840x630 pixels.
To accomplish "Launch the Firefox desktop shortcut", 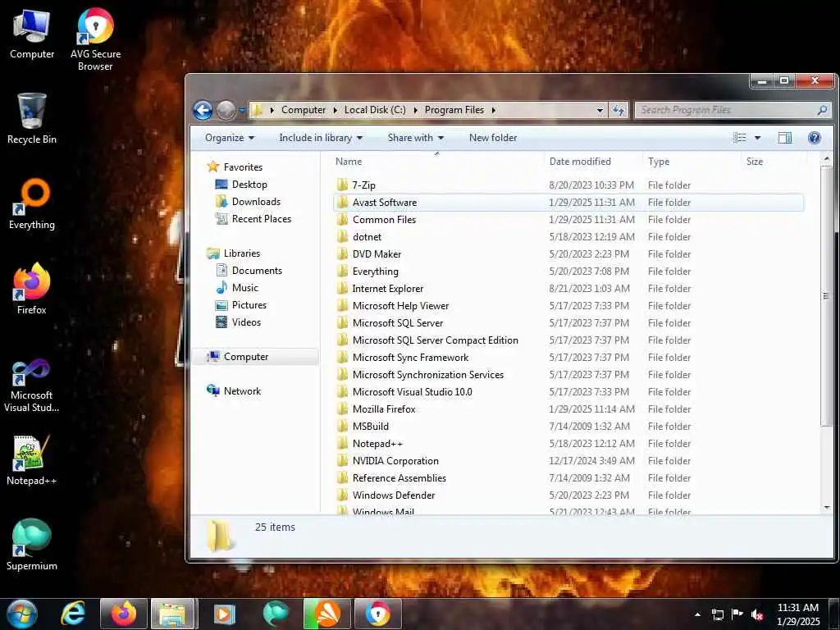I will (x=32, y=289).
